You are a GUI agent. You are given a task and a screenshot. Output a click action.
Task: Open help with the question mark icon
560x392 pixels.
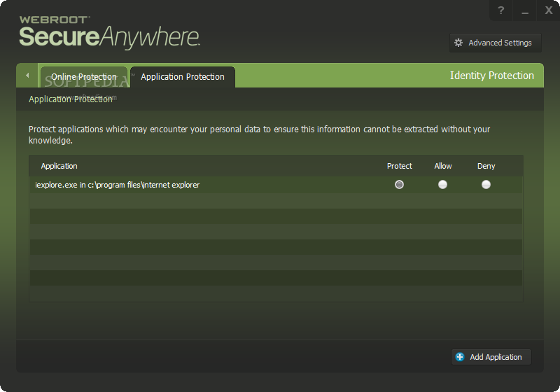(x=500, y=10)
